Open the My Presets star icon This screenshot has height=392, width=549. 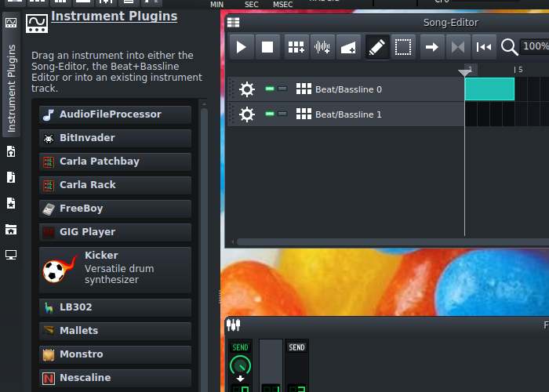point(11,203)
